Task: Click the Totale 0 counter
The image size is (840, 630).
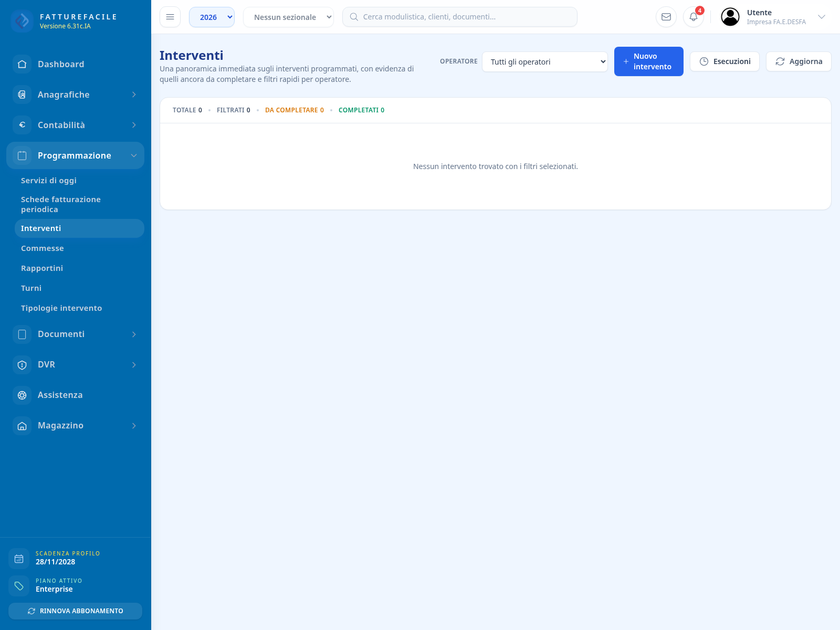Action: tap(187, 110)
